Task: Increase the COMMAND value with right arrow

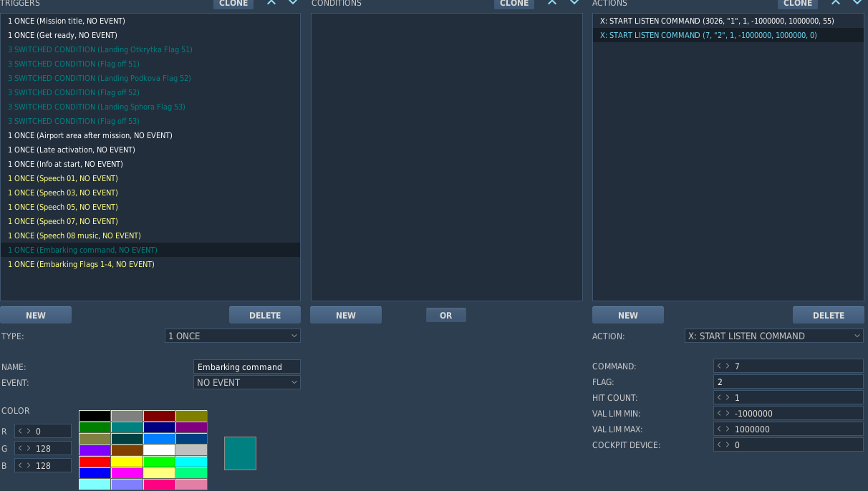Action: click(x=728, y=366)
